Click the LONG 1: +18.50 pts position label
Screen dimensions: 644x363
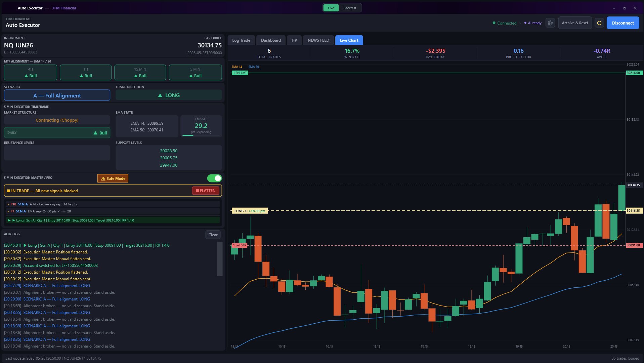pos(250,211)
